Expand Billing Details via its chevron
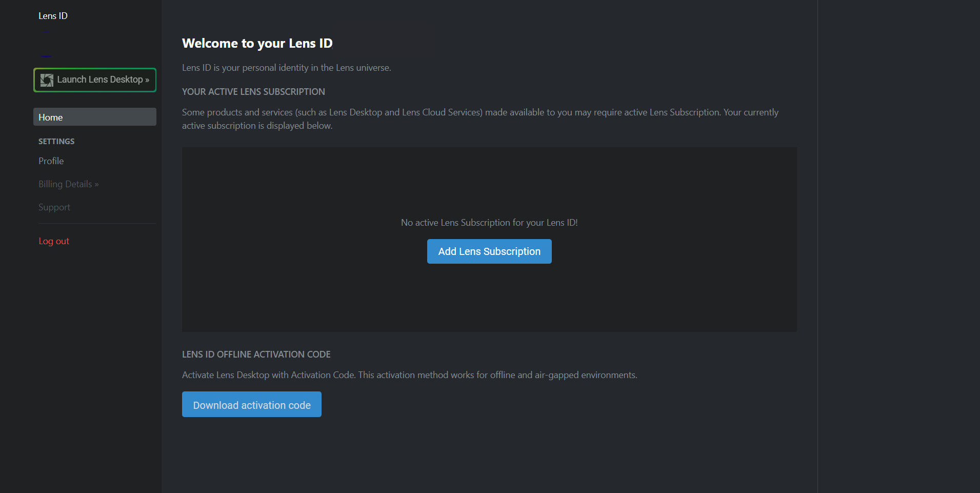Screen dimensions: 980x493 click(x=96, y=184)
